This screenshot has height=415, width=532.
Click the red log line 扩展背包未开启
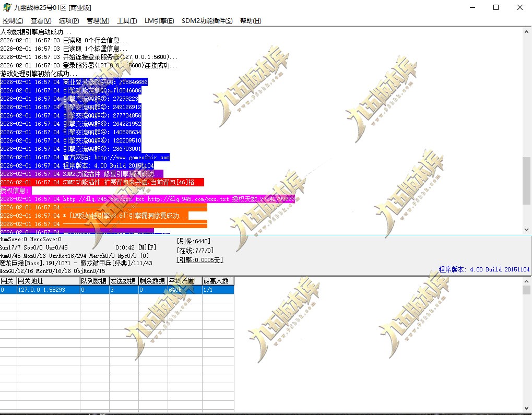(x=102, y=183)
